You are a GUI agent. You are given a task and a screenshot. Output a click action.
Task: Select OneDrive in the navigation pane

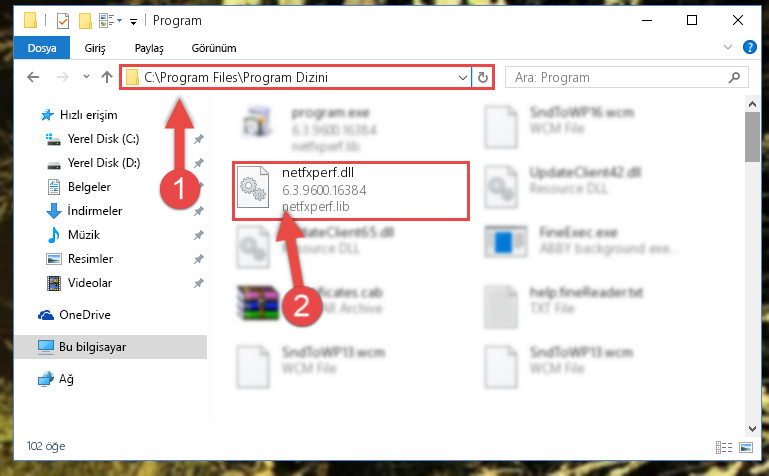point(84,315)
